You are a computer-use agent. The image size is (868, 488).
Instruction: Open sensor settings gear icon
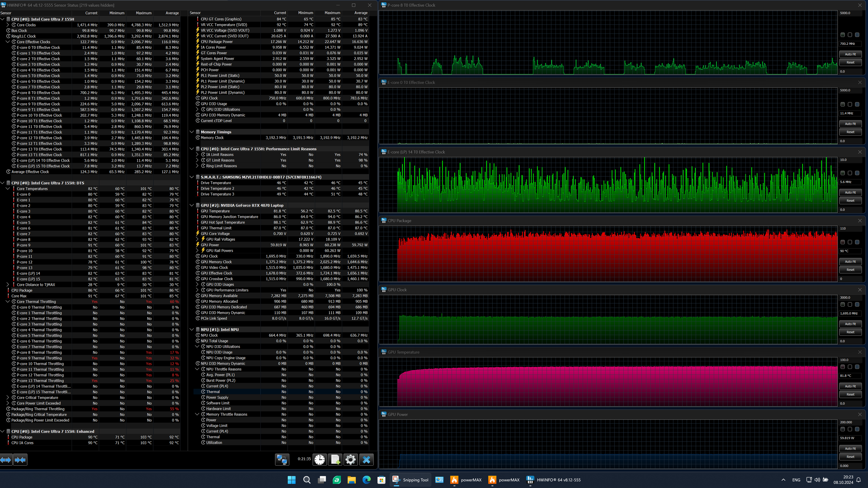coord(350,460)
